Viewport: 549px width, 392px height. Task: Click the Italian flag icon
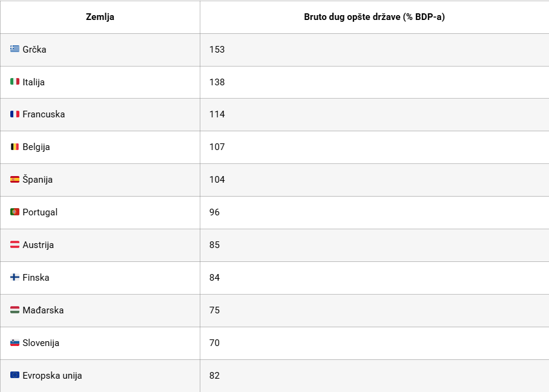(15, 82)
